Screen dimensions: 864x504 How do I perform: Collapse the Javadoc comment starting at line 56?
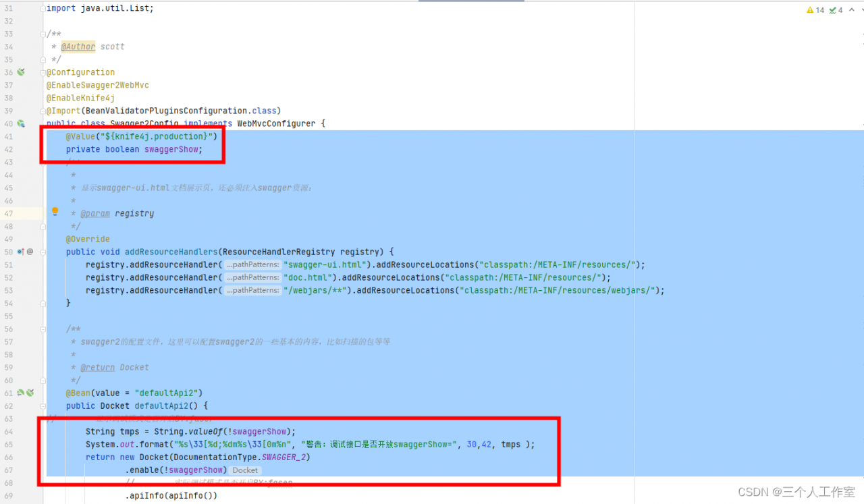tap(44, 329)
